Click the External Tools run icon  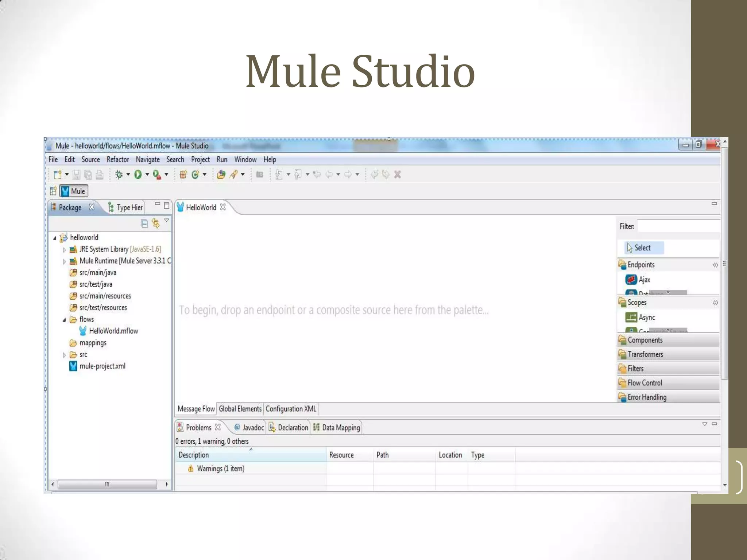point(157,175)
